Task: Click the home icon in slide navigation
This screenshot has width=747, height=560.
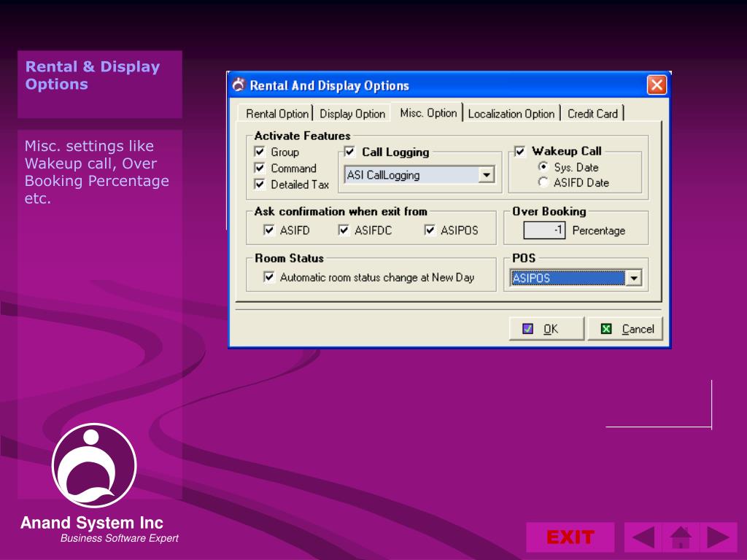Action: point(681,537)
